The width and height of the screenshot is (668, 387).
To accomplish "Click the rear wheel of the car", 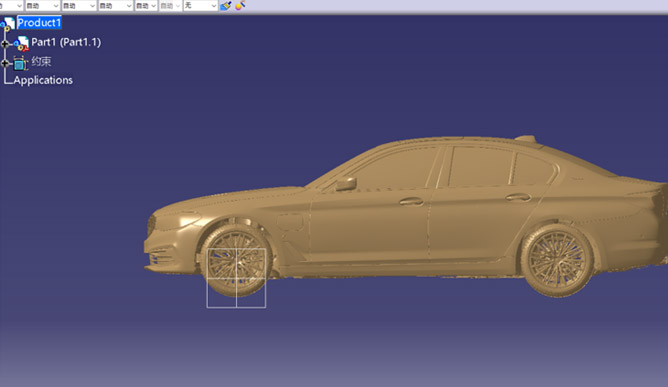I will coord(557,260).
